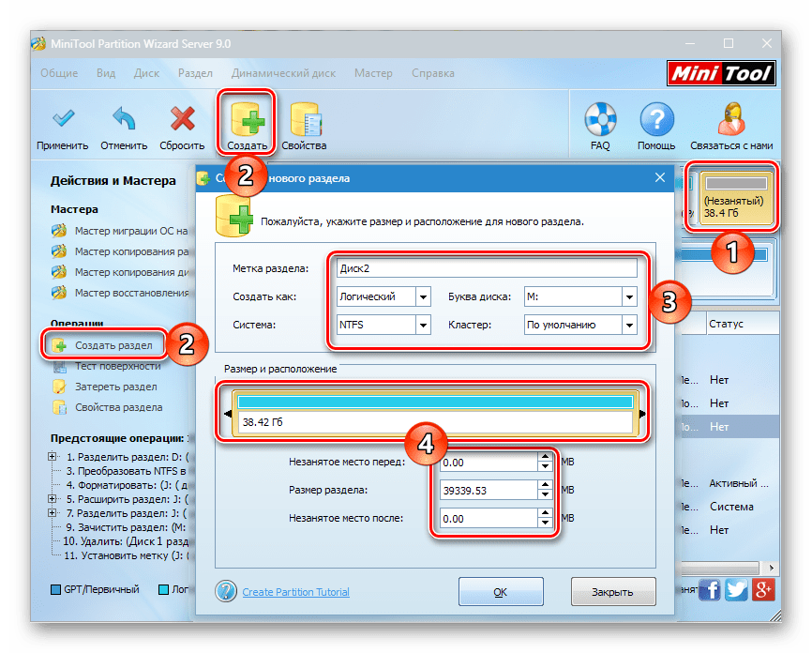Viewport: 812px width, 653px height.
Task: Open the Создать как dropdown
Action: coord(423,297)
